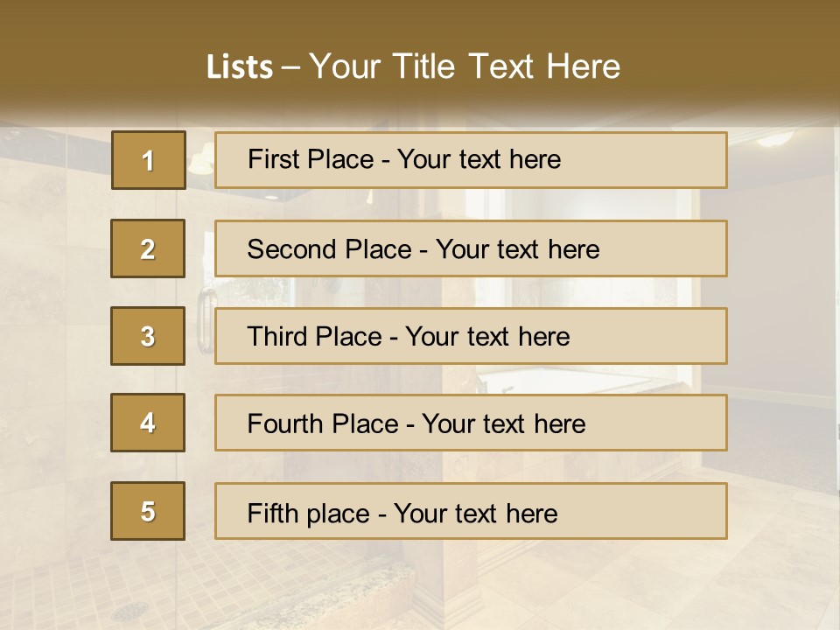Select the 'Fourth Place' text box

pyautogui.click(x=471, y=423)
